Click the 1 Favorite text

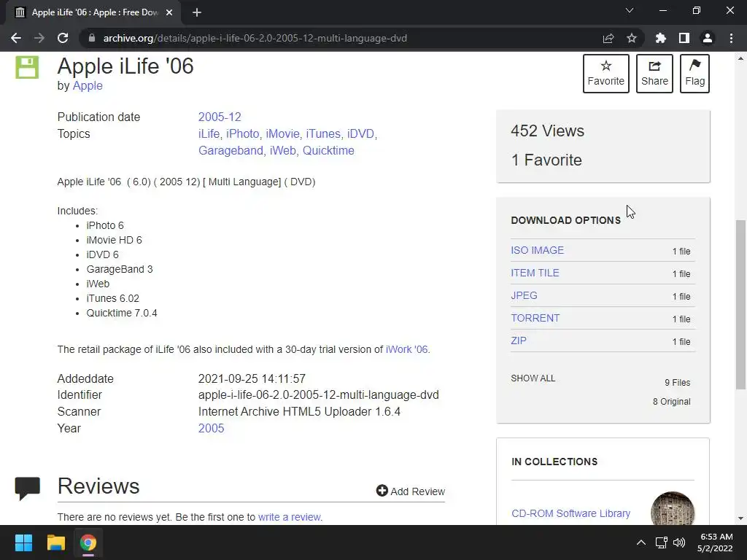coord(546,160)
